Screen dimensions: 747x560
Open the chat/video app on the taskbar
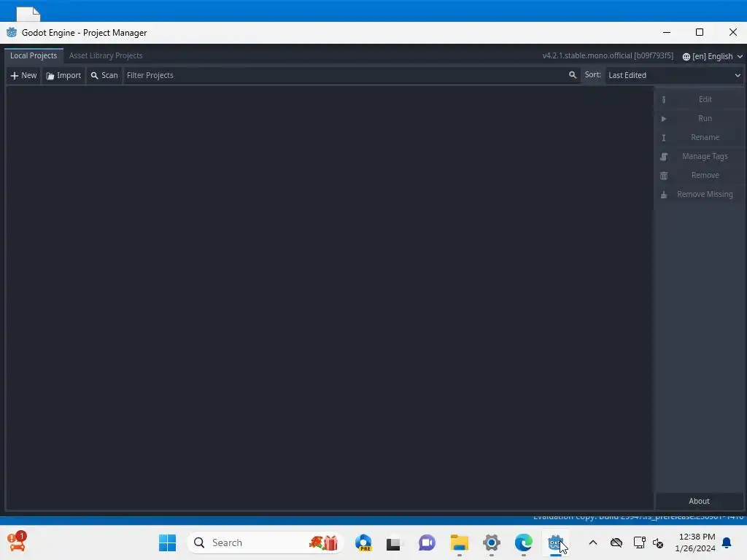[427, 542]
